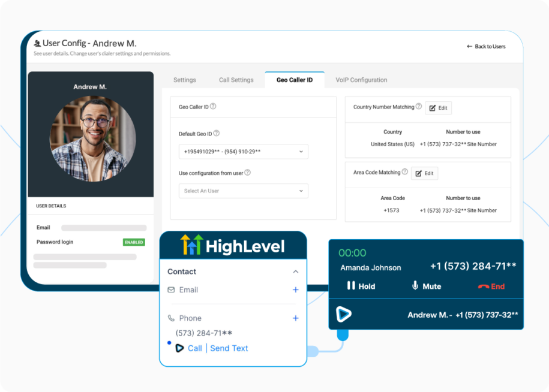
Task: Click the user icon beside User Config title
Action: [37, 43]
